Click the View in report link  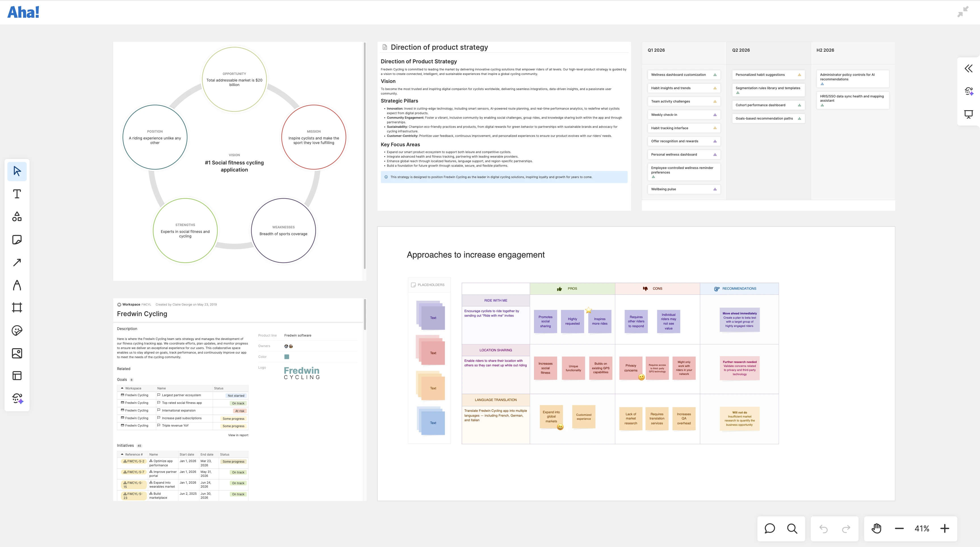238,435
